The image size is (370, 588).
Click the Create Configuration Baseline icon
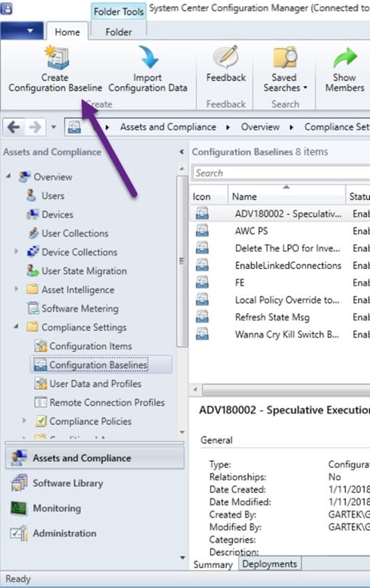click(x=57, y=57)
